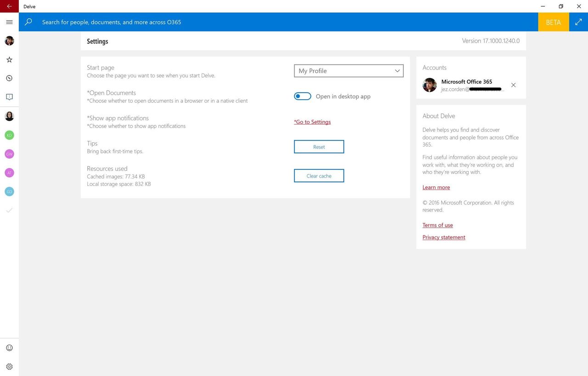Click the search magnifier icon
The image size is (588, 376).
(x=28, y=22)
